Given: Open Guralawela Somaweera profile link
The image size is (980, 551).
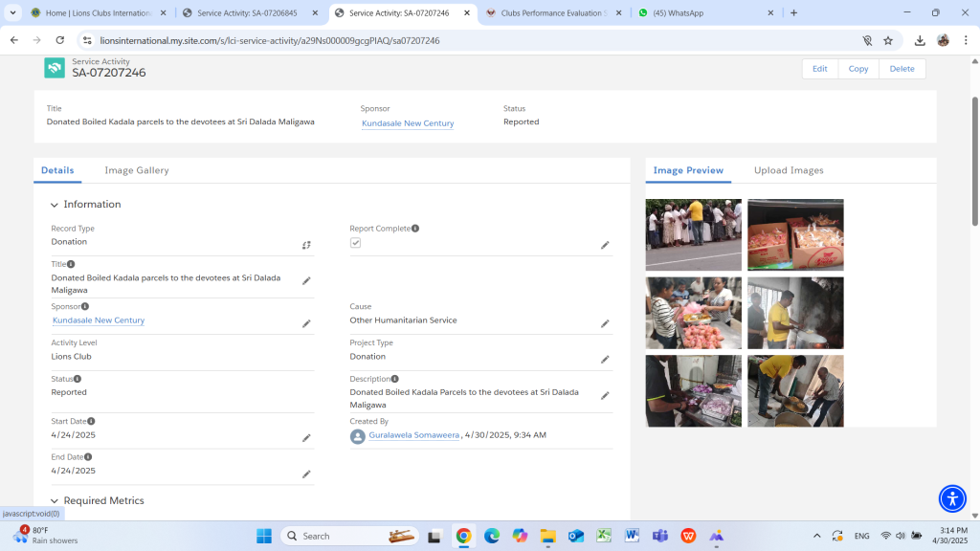Looking at the screenshot, I should 413,435.
